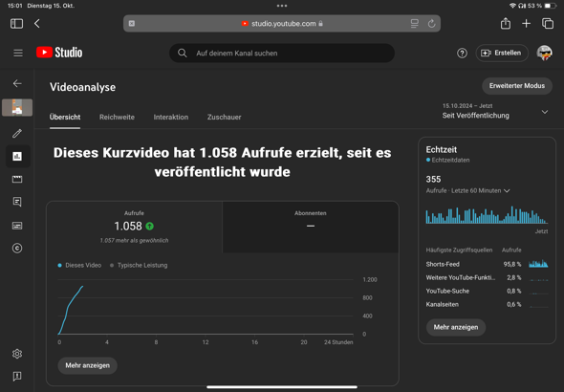This screenshot has width=564, height=392.
Task: Reload the page with refresh icon
Action: pos(432,24)
